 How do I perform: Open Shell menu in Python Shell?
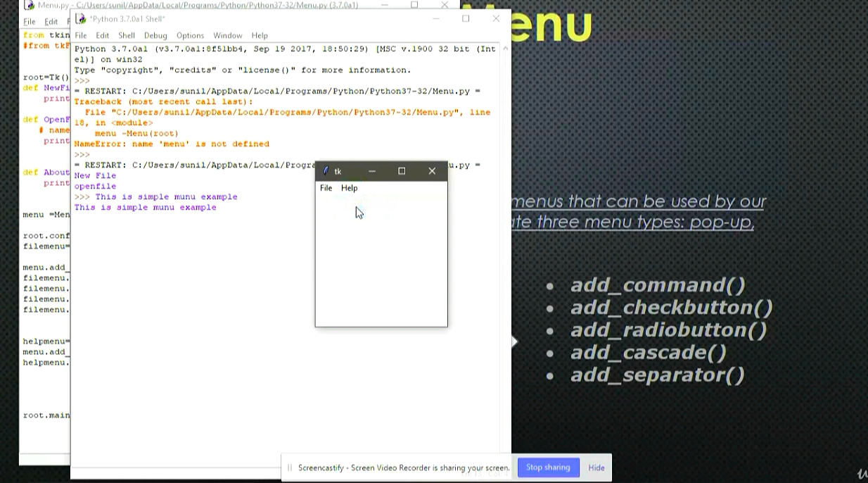tap(127, 35)
